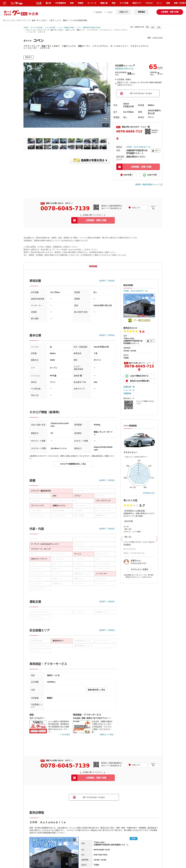
Task: Open the 中古車 top navigation tab
Action: [39, 3]
